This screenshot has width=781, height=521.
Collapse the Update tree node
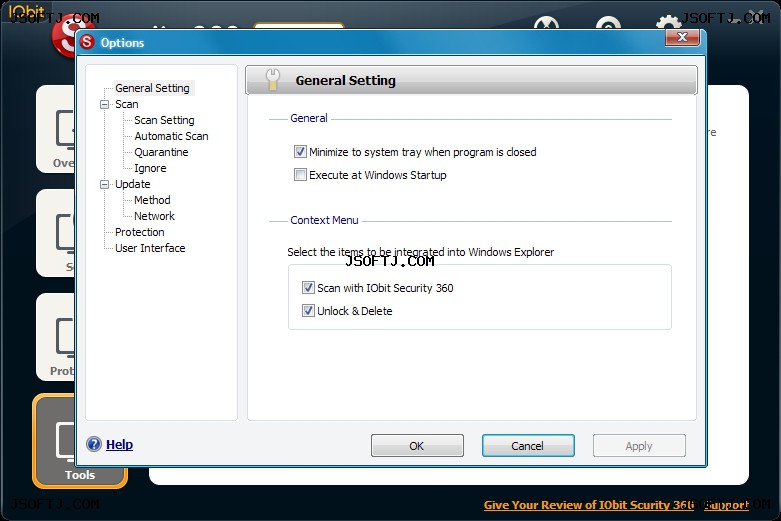pyautogui.click(x=104, y=184)
